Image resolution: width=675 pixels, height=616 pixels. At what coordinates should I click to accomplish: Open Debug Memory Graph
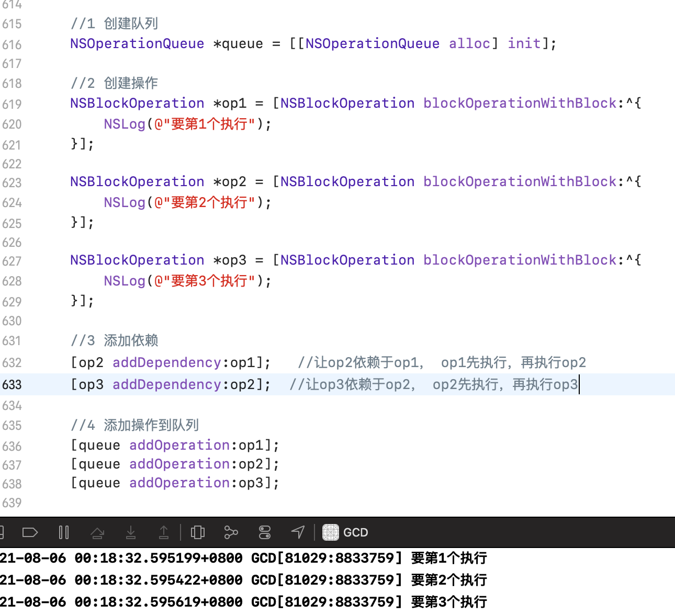tap(231, 532)
